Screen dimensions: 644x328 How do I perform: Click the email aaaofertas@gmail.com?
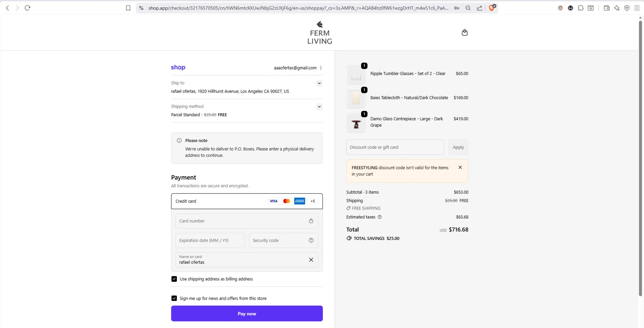[x=295, y=68]
